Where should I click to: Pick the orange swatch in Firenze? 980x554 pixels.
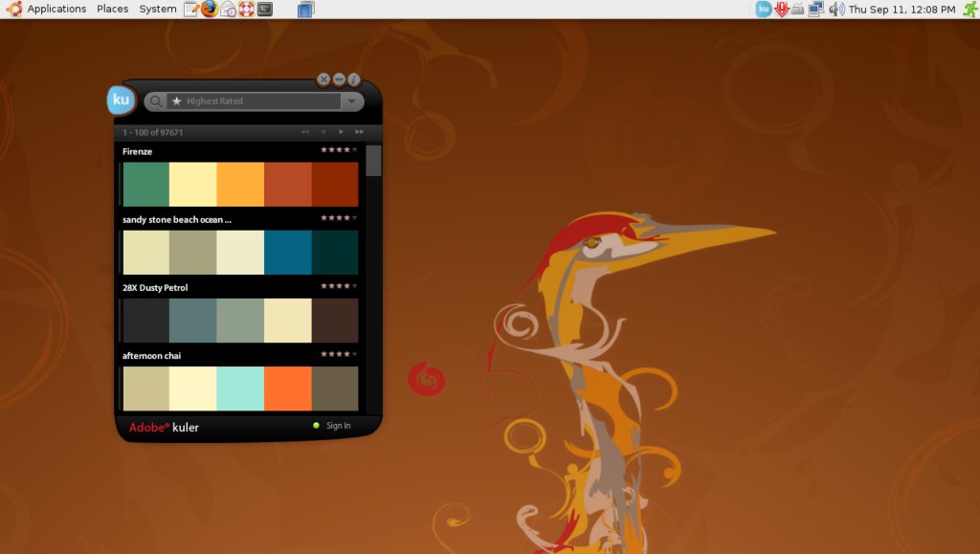point(240,185)
